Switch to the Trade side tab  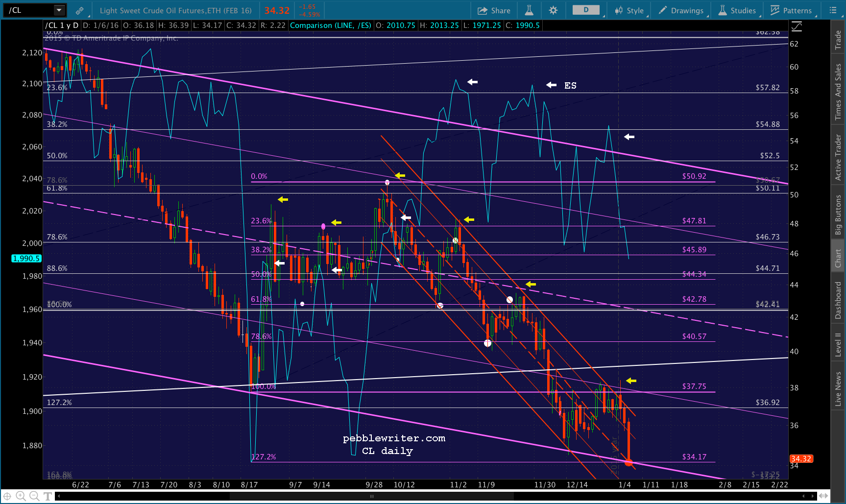pyautogui.click(x=838, y=39)
